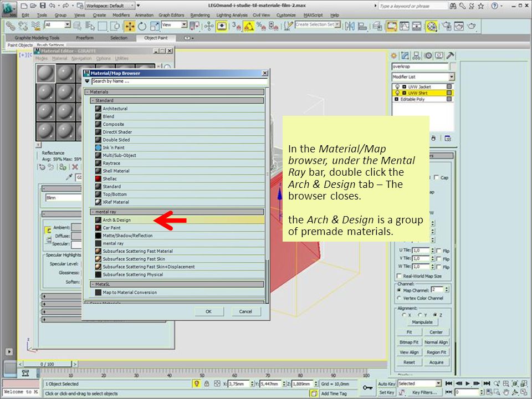Click the Acquire button
Viewport: 532px width, 399px height.
(436, 362)
